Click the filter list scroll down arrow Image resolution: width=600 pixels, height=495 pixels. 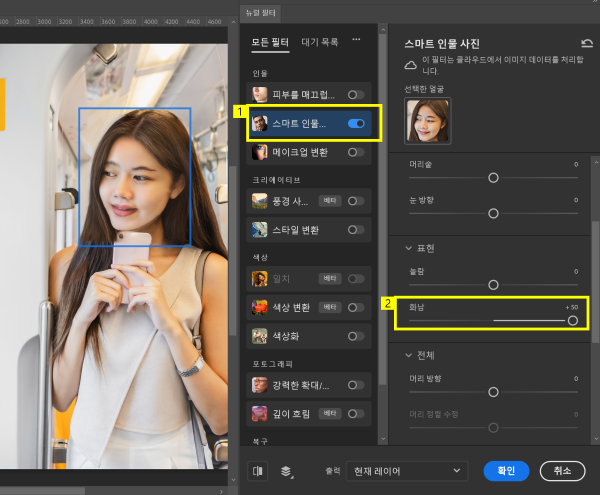(383, 439)
